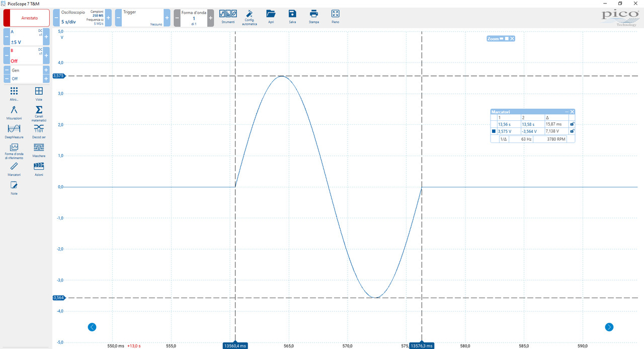The width and height of the screenshot is (644, 349).
Task: Switch to Pieno full screen view
Action: coord(335,16)
